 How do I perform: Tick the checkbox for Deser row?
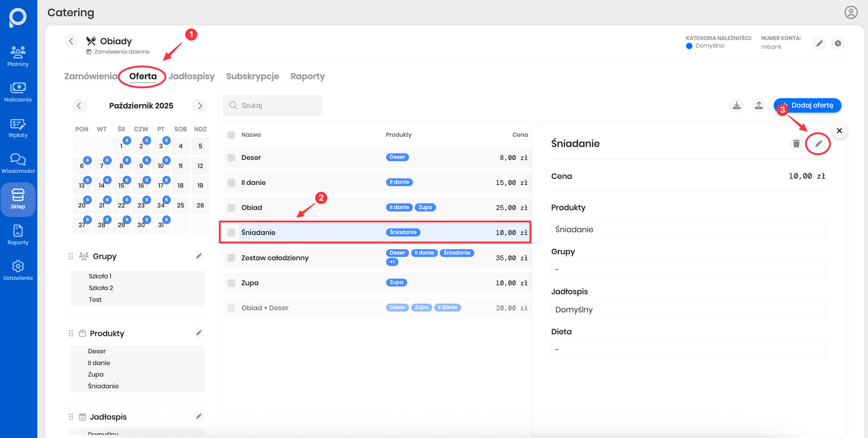[231, 158]
